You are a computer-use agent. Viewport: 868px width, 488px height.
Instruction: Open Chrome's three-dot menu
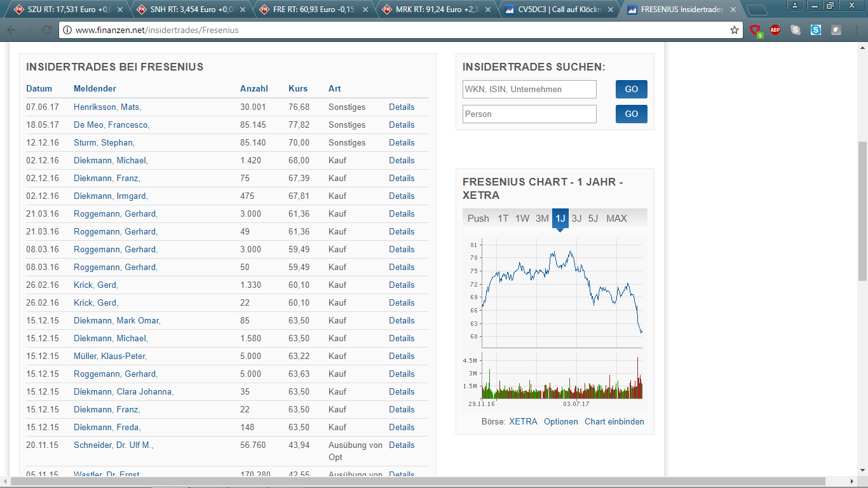point(855,30)
